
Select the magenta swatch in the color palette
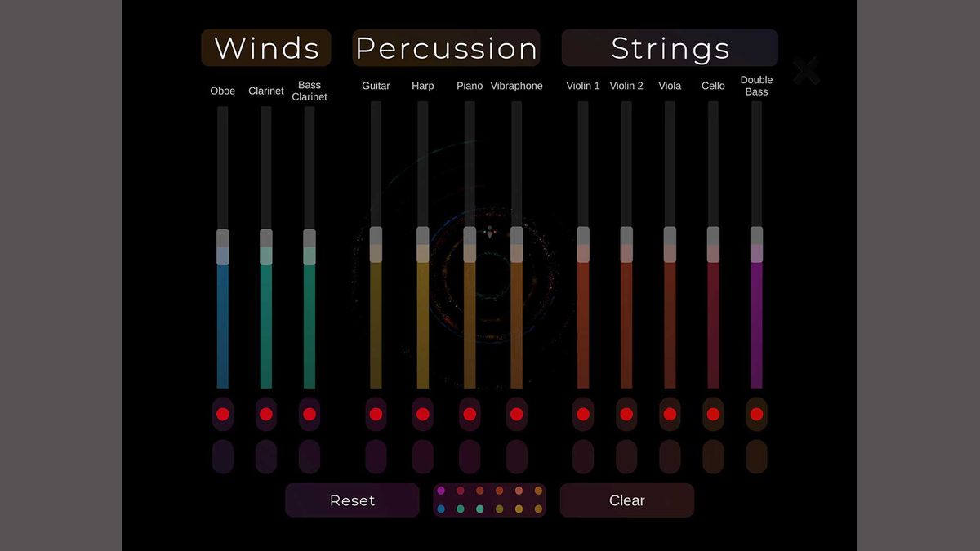(x=441, y=490)
